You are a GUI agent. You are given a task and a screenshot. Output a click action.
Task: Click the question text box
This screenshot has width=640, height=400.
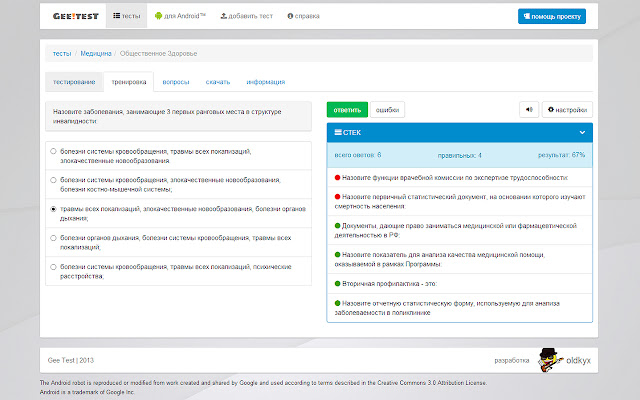point(178,116)
